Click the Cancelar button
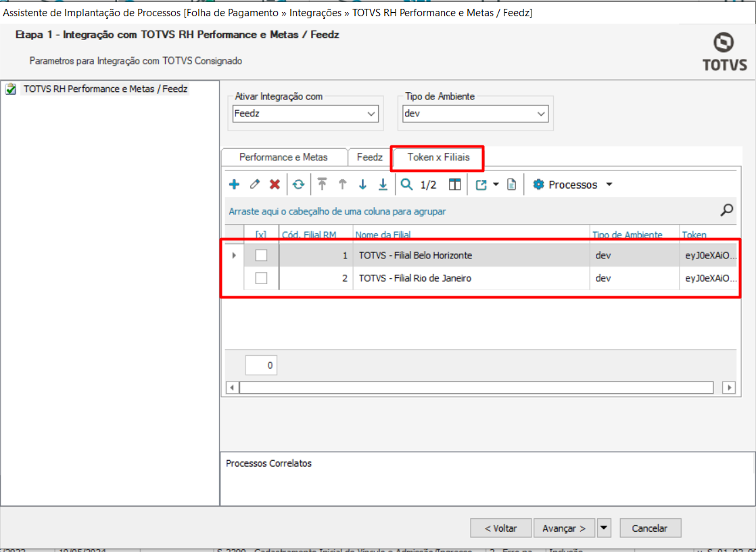 [x=650, y=528]
